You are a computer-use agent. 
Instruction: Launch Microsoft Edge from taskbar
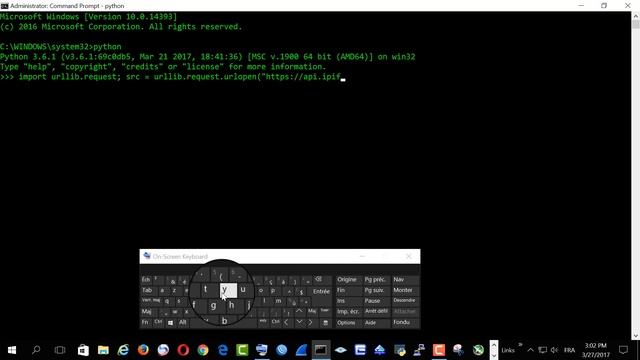click(223, 350)
